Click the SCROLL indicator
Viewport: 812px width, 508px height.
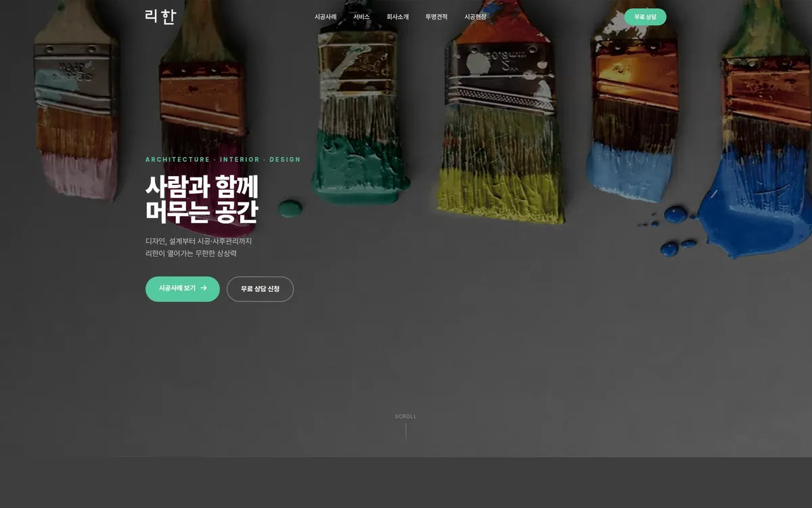point(406,425)
